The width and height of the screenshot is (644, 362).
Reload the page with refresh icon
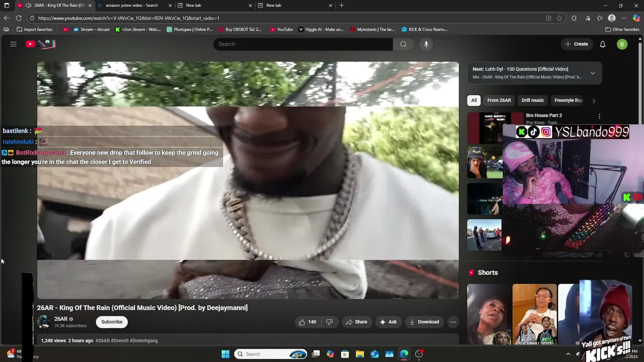click(19, 18)
